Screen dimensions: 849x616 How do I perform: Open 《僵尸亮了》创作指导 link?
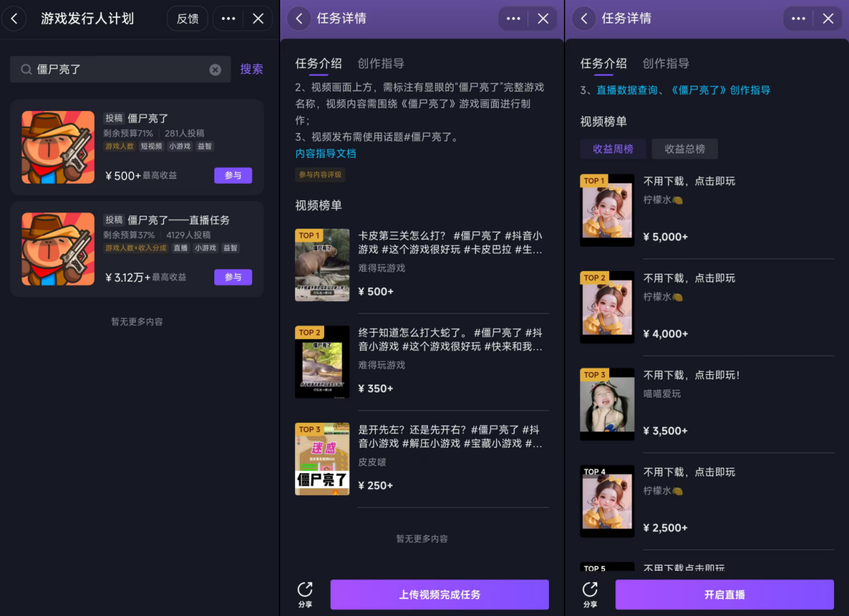719,90
